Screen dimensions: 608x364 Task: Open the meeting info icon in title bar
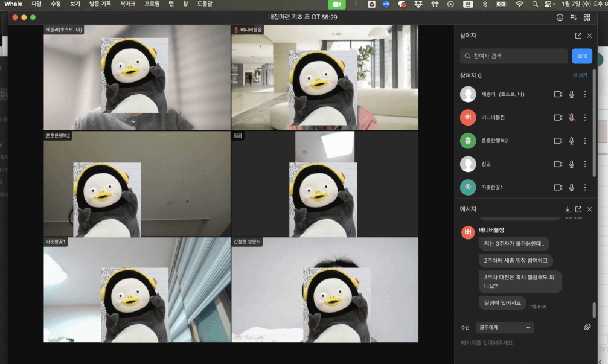(560, 18)
